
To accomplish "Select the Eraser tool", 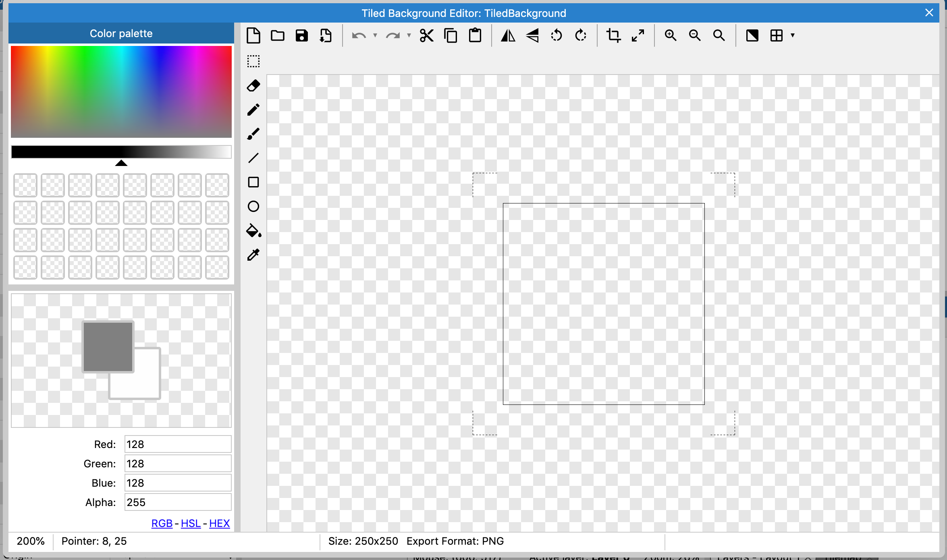I will pos(253,85).
